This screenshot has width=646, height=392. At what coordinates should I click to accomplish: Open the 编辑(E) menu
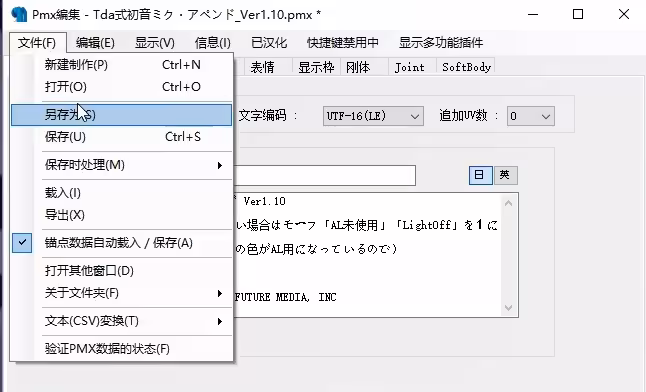95,42
